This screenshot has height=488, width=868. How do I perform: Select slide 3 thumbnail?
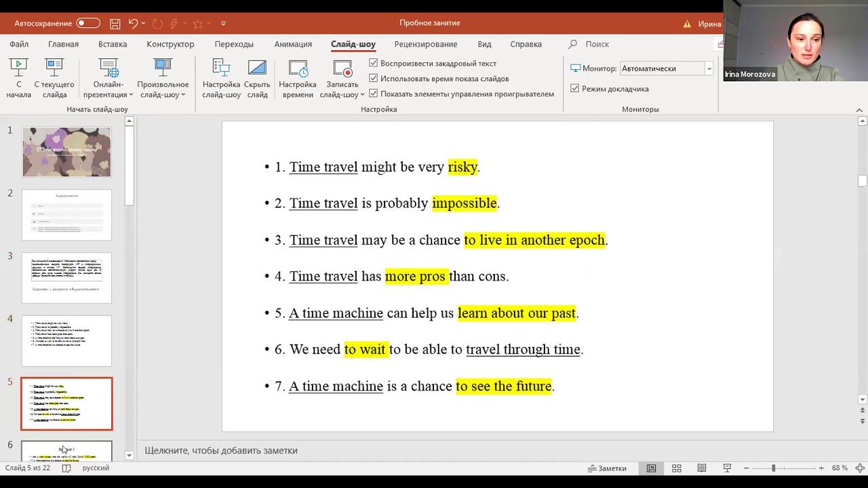pos(66,278)
